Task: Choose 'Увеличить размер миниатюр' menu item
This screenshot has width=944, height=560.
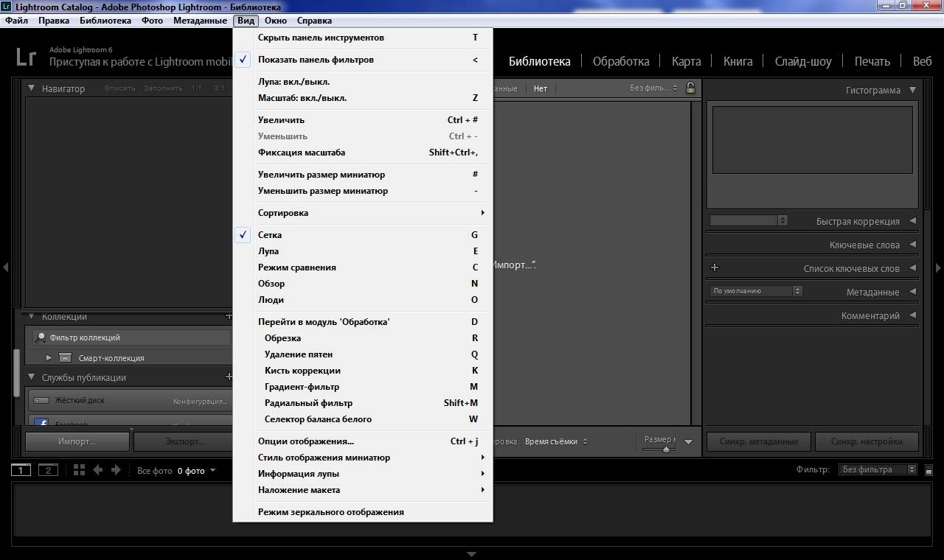Action: point(363,175)
